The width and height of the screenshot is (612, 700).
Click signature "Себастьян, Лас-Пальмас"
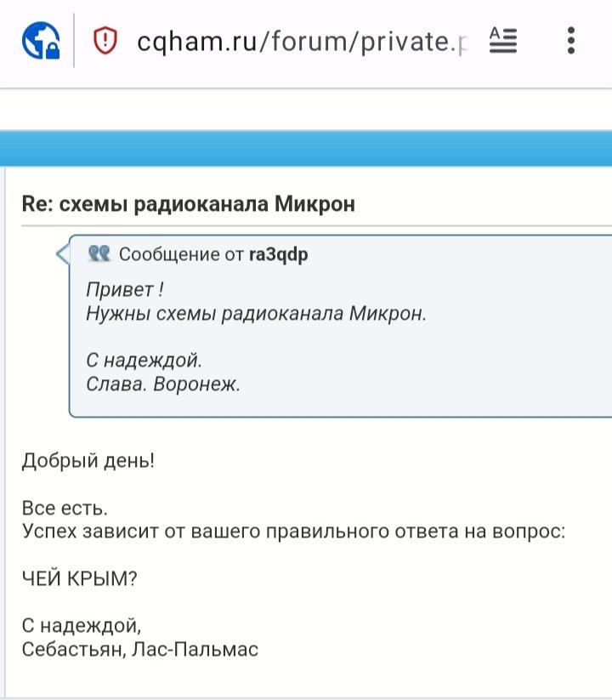click(x=139, y=650)
